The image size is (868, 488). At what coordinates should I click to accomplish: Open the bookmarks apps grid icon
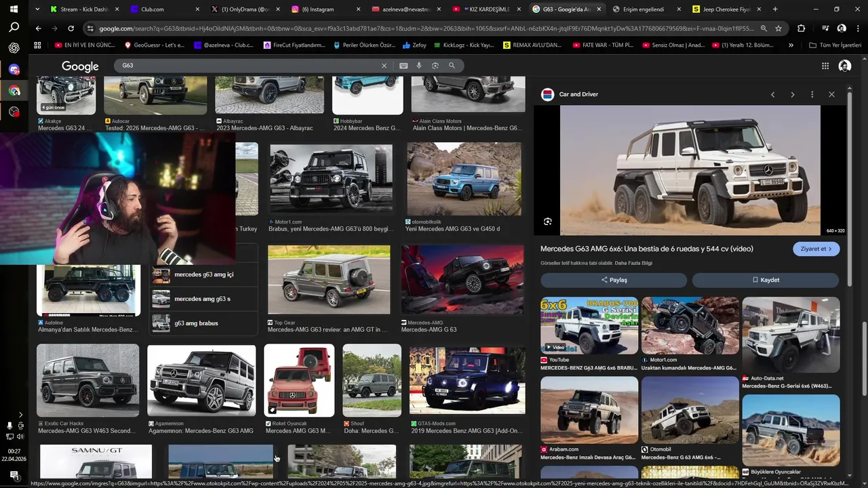[37, 45]
